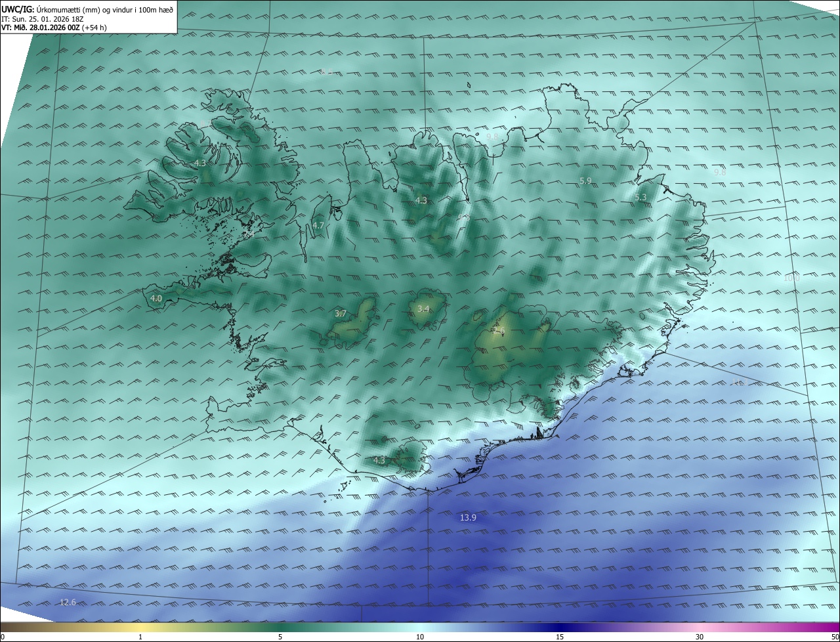Click the 11.3 value over the southeast ocean

tap(740, 382)
